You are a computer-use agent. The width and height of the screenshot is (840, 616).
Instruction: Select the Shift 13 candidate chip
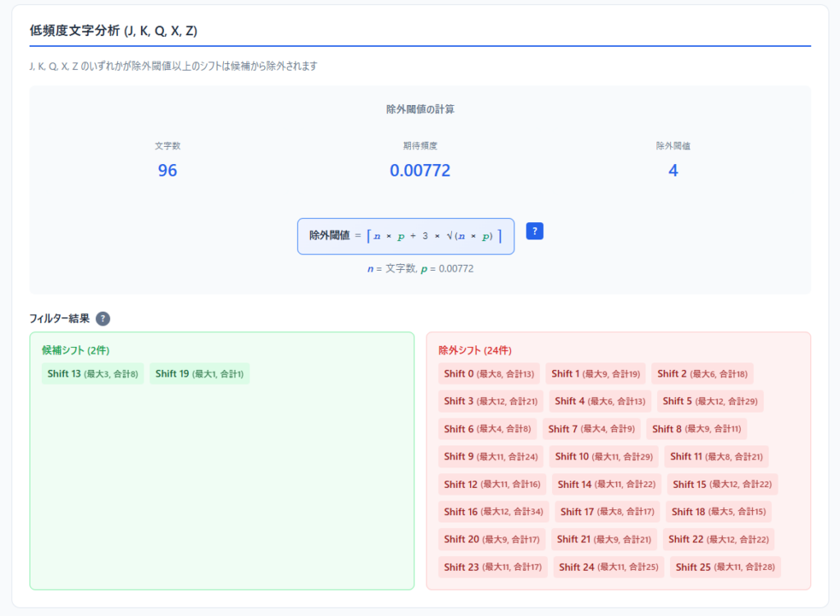coord(93,374)
